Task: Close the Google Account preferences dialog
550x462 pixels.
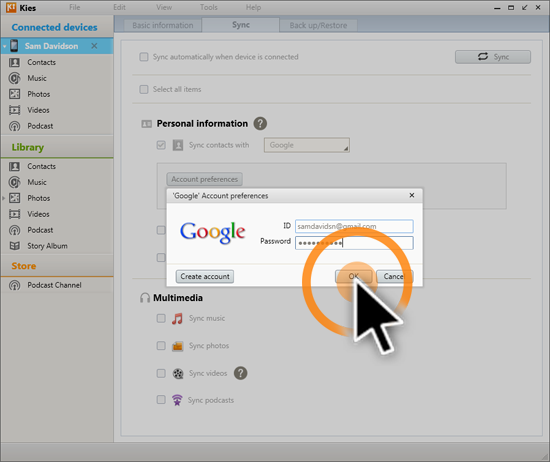Action: (412, 195)
